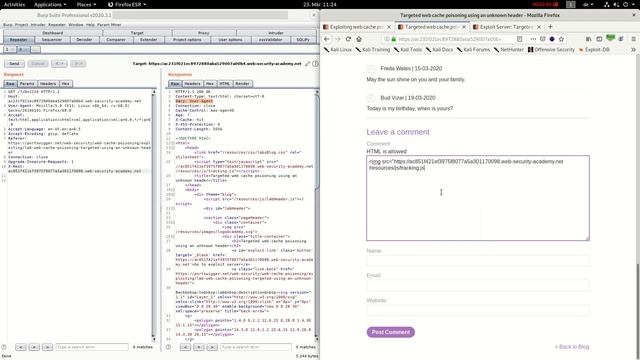Toggle Firefox reader view icon
This screenshot has height=360, width=640.
pos(520,39)
